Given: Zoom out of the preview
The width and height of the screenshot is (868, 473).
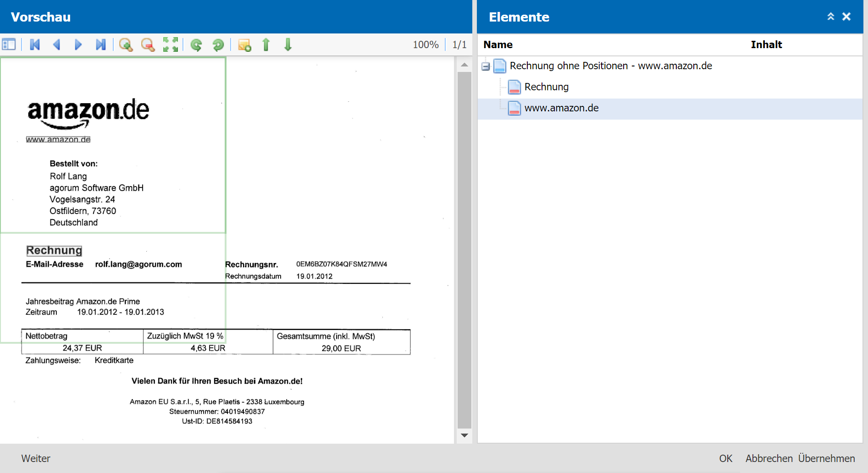Looking at the screenshot, I should point(148,44).
